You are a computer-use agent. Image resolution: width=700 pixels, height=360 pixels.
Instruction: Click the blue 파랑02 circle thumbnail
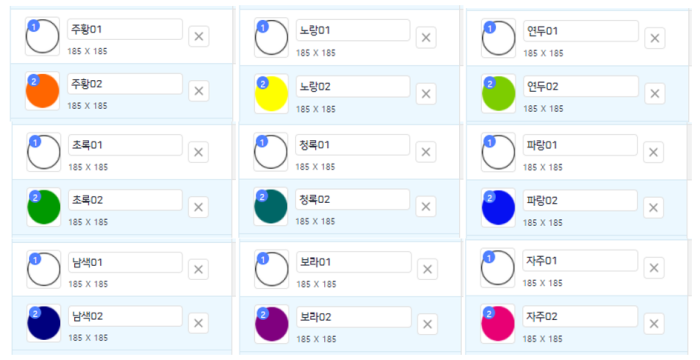[498, 208]
